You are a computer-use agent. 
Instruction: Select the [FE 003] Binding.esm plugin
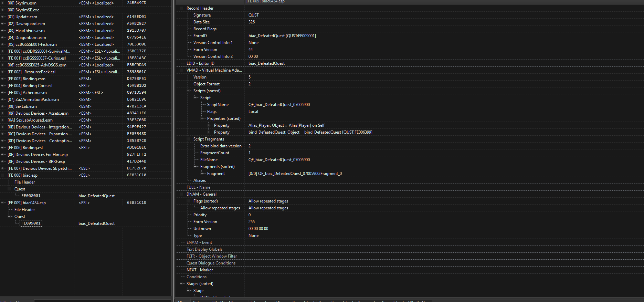click(x=27, y=79)
